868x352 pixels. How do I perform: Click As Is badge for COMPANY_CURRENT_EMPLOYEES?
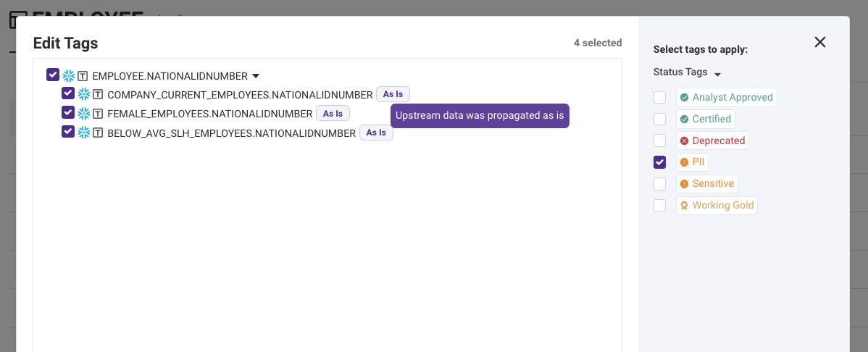(393, 94)
